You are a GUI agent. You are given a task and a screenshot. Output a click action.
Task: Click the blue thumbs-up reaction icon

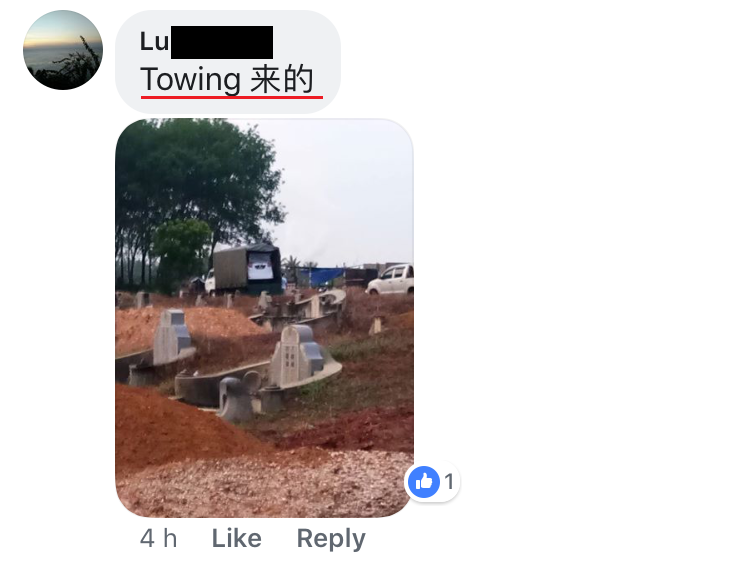coord(424,482)
